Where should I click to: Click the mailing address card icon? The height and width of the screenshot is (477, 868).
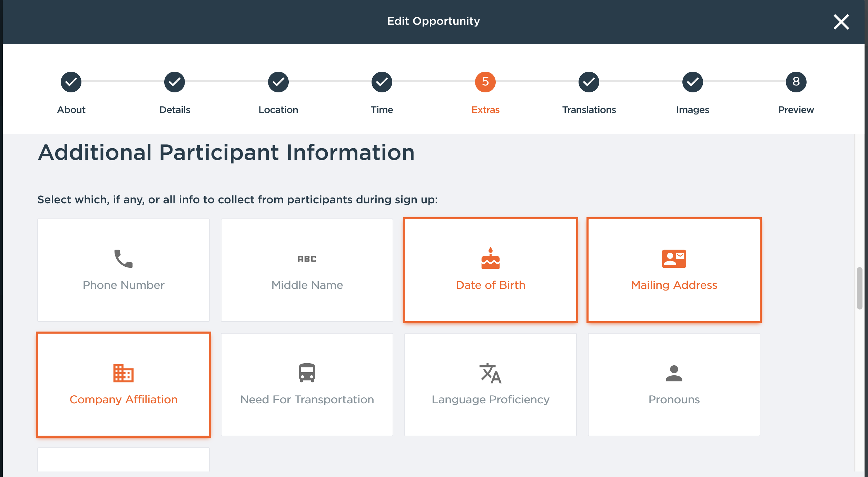click(x=674, y=258)
